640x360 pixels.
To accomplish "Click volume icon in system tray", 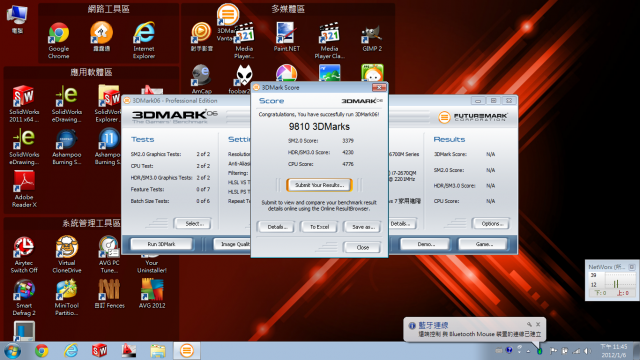I will coord(587,351).
